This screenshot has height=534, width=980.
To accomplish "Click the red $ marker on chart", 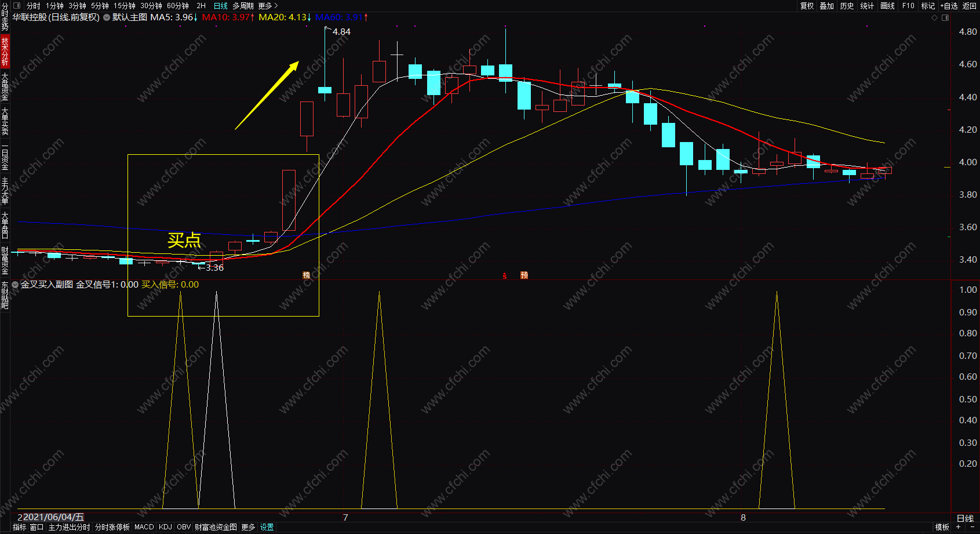I will (505, 276).
